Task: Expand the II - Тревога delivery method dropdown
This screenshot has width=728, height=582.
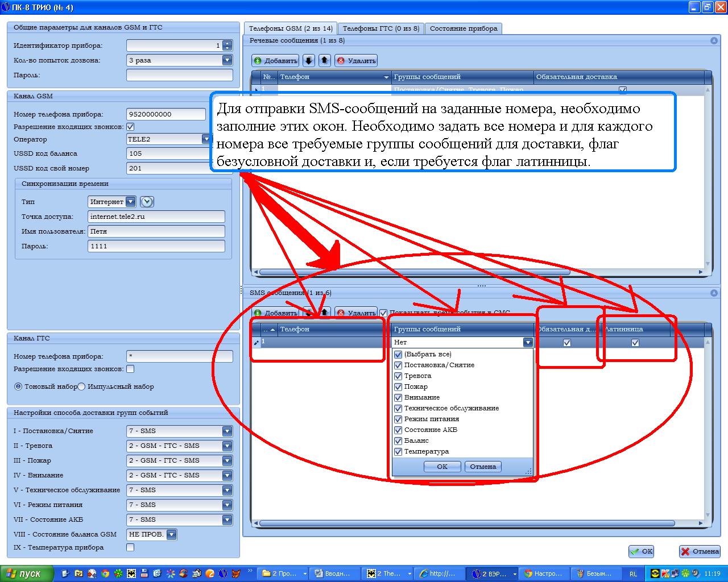Action: pyautogui.click(x=227, y=446)
